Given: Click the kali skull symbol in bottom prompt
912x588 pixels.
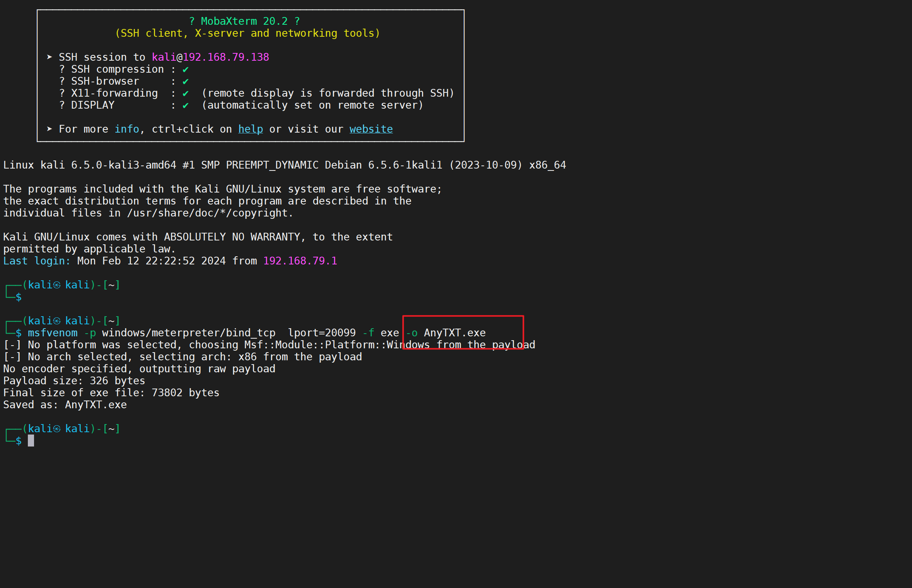Looking at the screenshot, I should click(x=57, y=429).
